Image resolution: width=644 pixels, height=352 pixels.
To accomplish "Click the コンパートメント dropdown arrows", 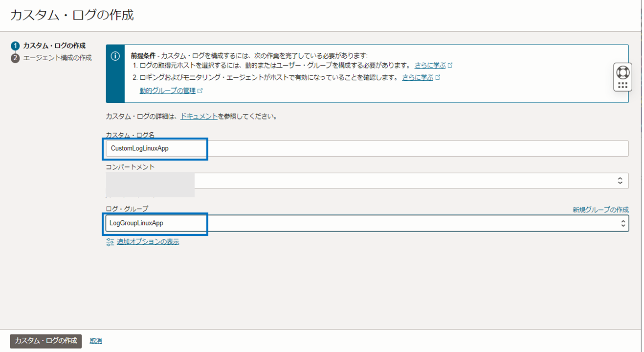I will pyautogui.click(x=620, y=181).
